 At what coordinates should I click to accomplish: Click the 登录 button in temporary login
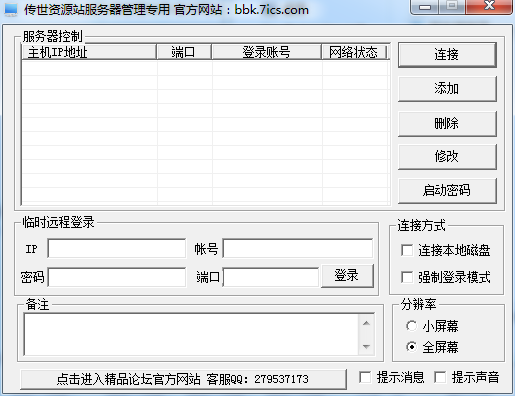pyautogui.click(x=347, y=276)
